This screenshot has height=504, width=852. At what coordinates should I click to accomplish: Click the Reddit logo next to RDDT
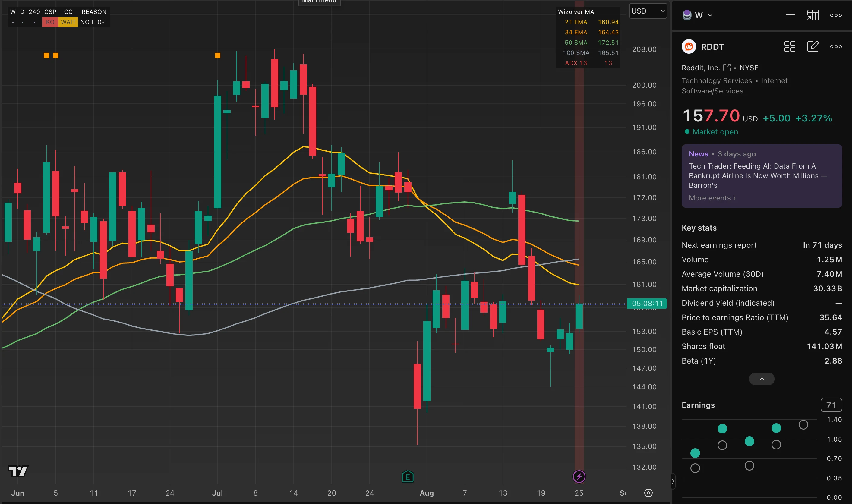[x=689, y=46]
